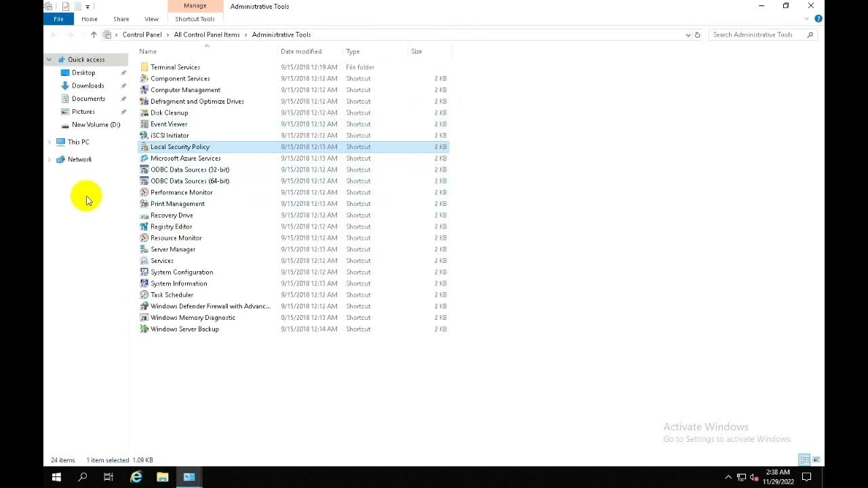Expand the breadcrumb arrow after Control Panel

167,35
